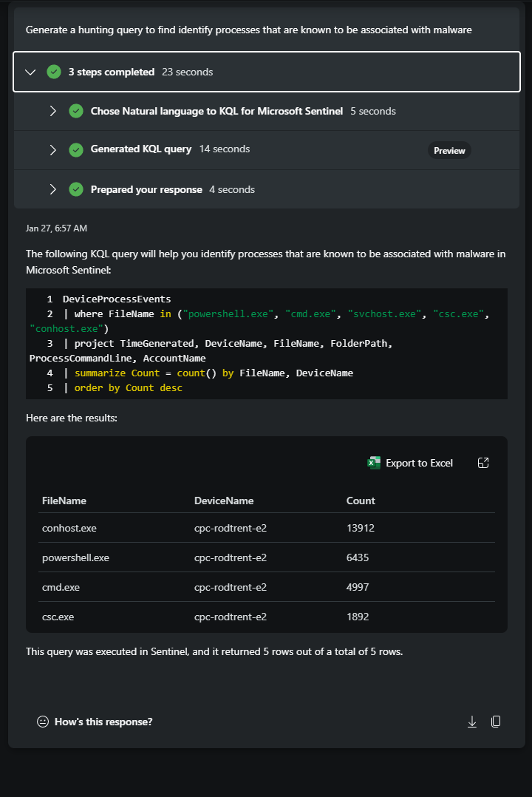Viewport: 532px width, 797px height.
Task: Select the cmd.exe cell in table
Action: 61,587
